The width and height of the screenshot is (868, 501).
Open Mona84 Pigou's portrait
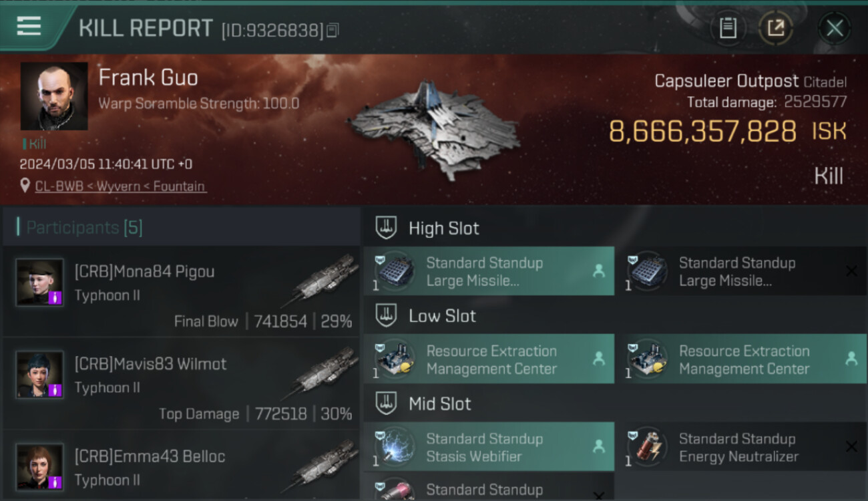[x=40, y=283]
